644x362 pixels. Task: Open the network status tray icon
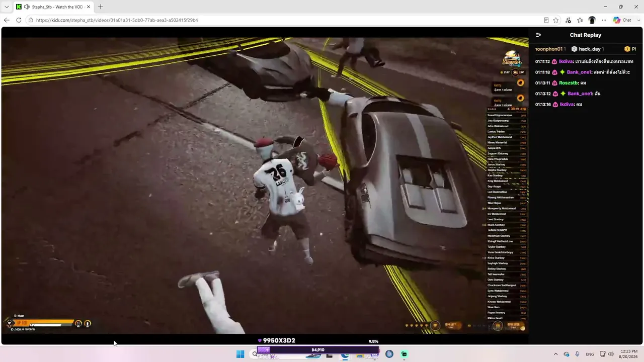603,354
